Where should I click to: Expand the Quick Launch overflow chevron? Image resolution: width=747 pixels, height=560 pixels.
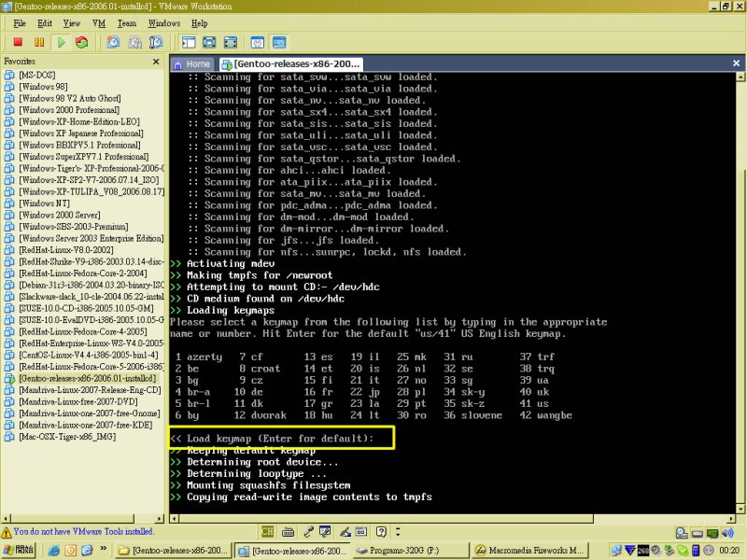coord(103,549)
